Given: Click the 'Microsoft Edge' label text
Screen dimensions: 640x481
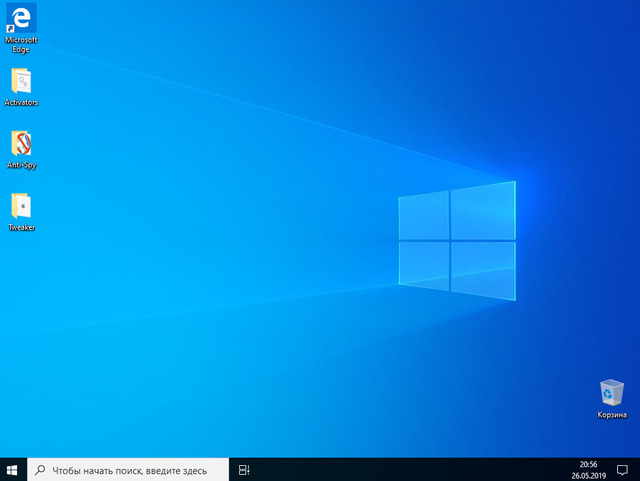Looking at the screenshot, I should click(21, 44).
